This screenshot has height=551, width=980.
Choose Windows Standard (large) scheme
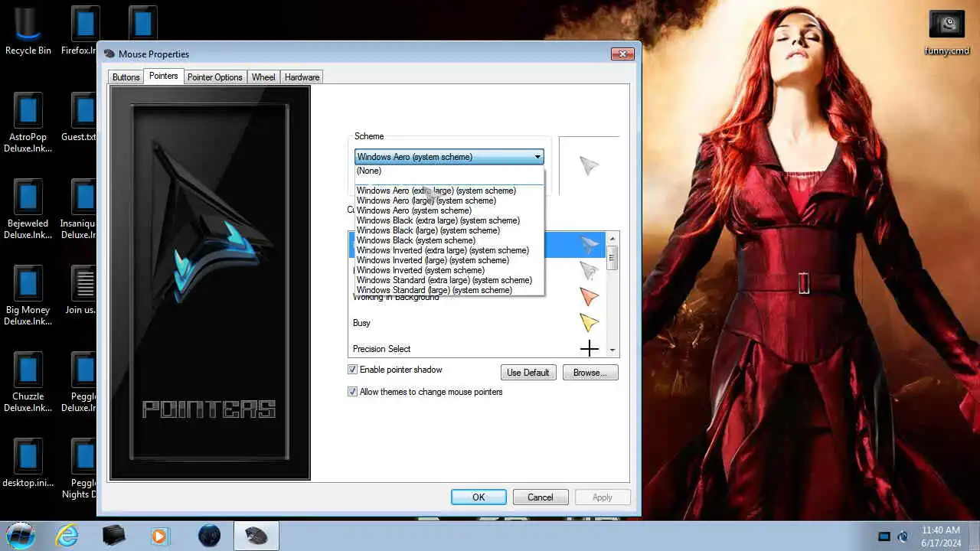tap(449, 290)
